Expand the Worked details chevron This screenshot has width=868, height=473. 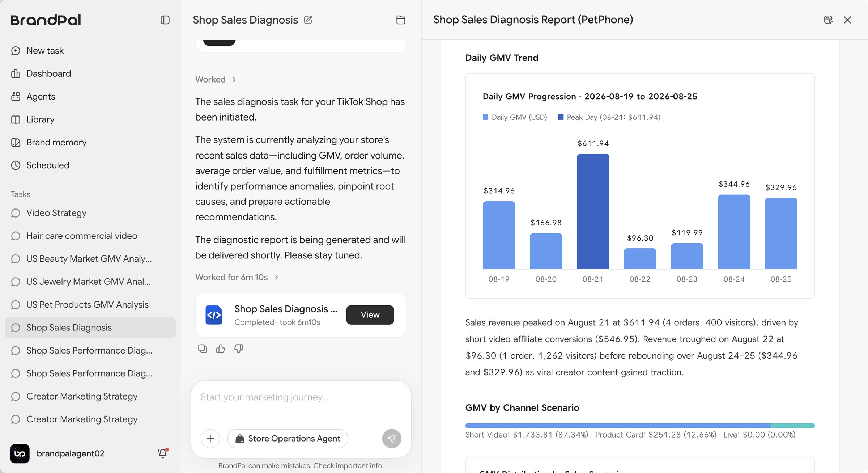tap(234, 80)
